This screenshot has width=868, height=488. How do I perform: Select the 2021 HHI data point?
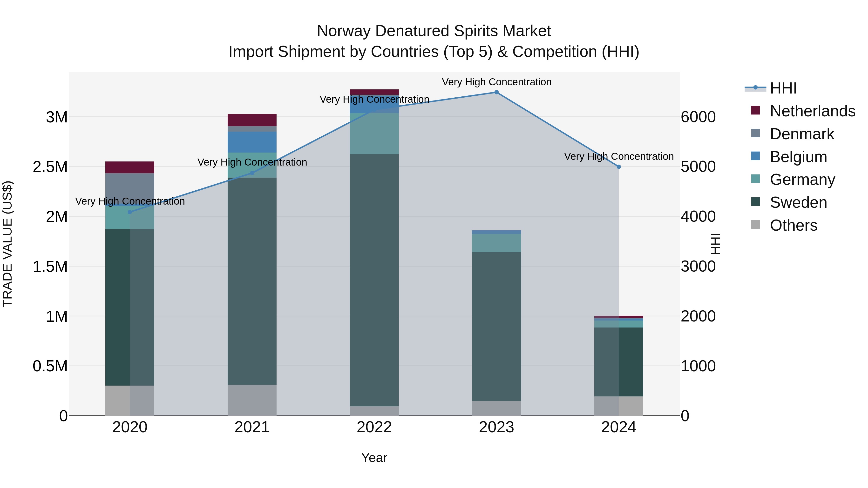tap(252, 173)
